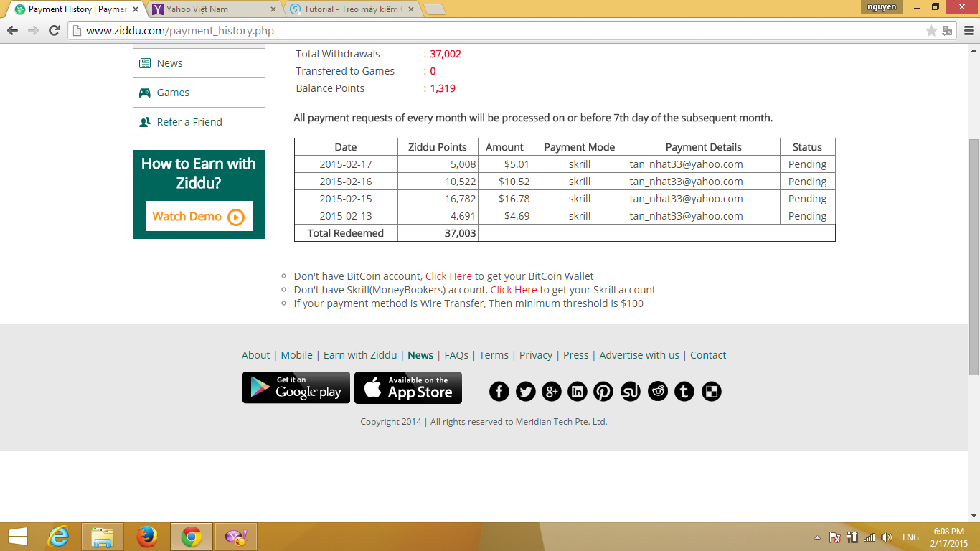Open the Contact footer link
Screen dimensions: 980x551
pos(708,355)
